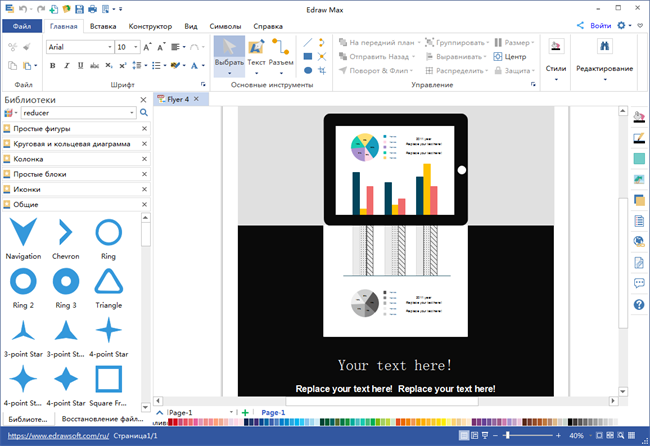This screenshot has width=650, height=446.
Task: Click the print icon in title bar
Action: click(92, 9)
